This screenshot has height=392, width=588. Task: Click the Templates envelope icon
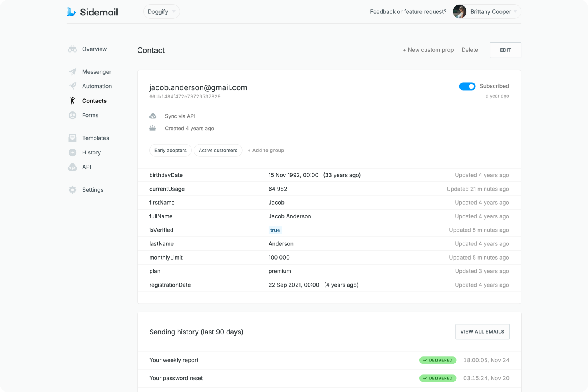tap(73, 138)
